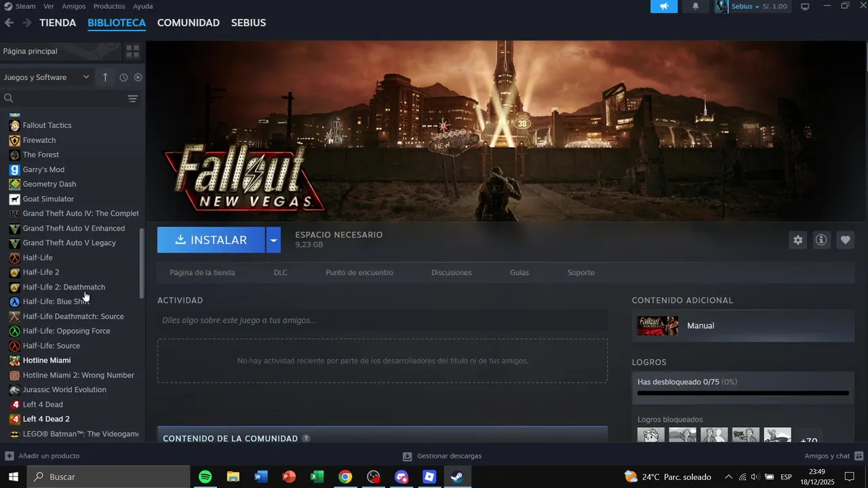
Task: Expand the install options dropdown arrow
Action: tap(273, 240)
